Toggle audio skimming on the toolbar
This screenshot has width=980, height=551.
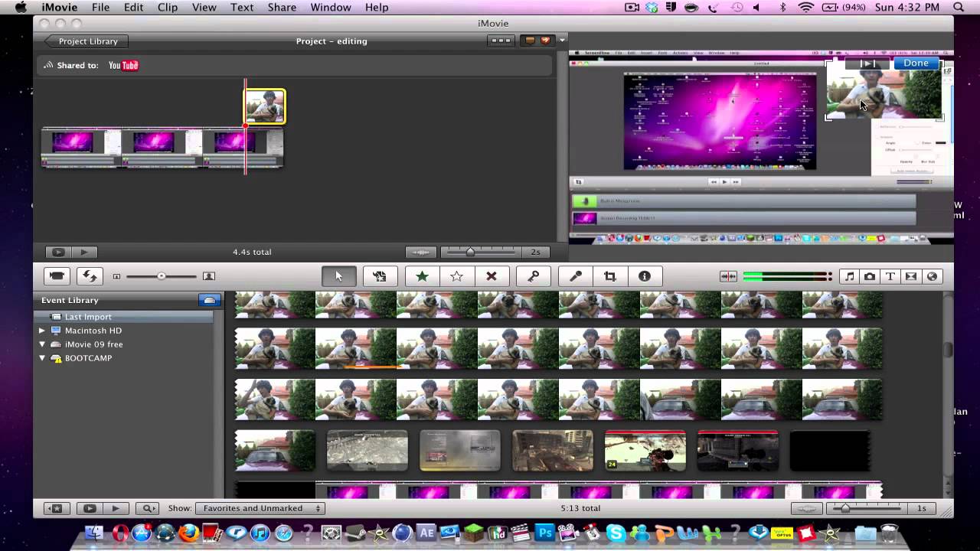tap(728, 276)
